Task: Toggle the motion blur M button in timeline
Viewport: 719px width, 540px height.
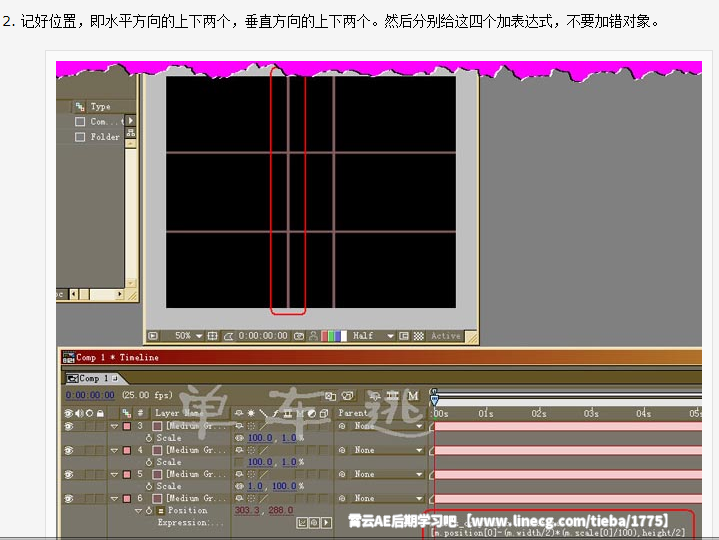Action: (x=413, y=396)
